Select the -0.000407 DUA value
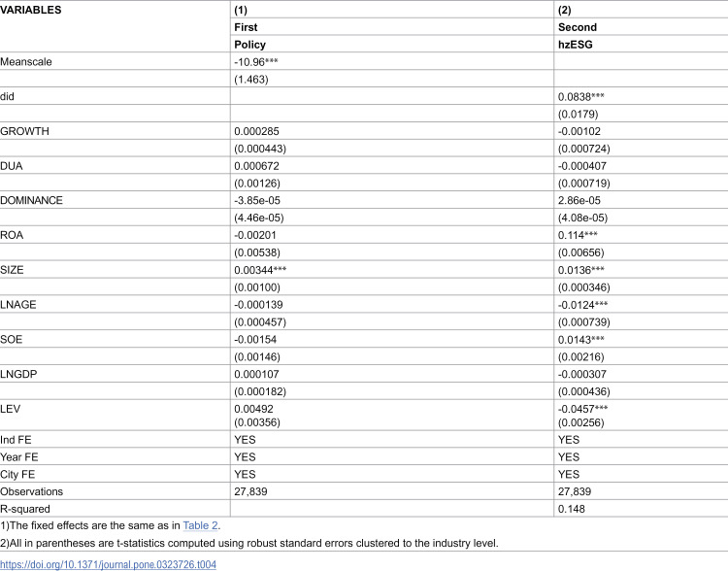Screen dimensions: 728x571 pos(582,166)
